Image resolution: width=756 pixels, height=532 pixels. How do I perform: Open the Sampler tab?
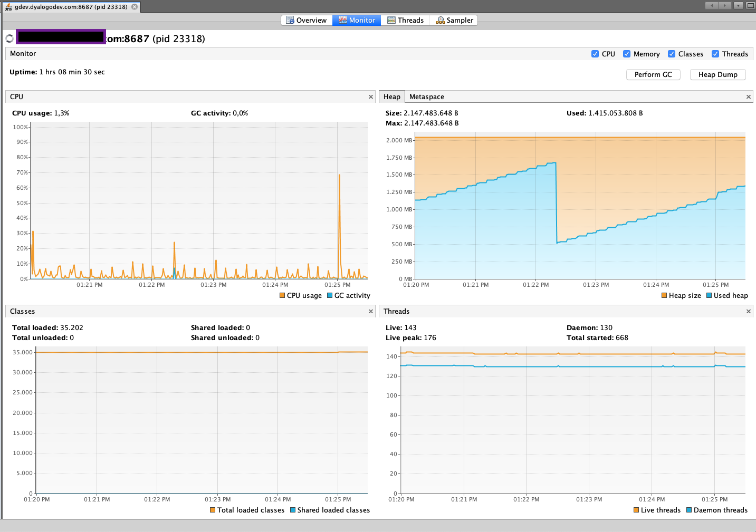click(x=454, y=20)
